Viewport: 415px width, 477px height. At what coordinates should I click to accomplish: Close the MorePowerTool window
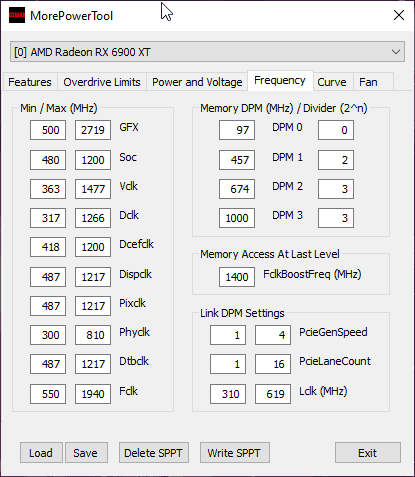click(399, 15)
